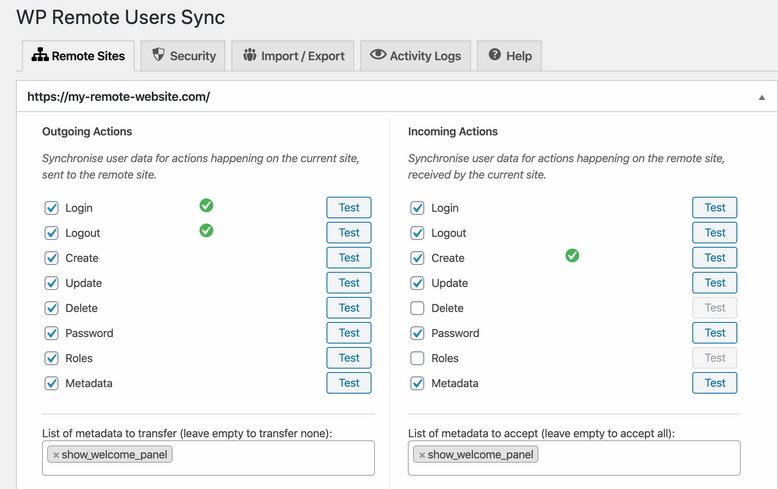The image size is (778, 489).
Task: Click green checkmark next to incoming Create
Action: pyautogui.click(x=572, y=255)
